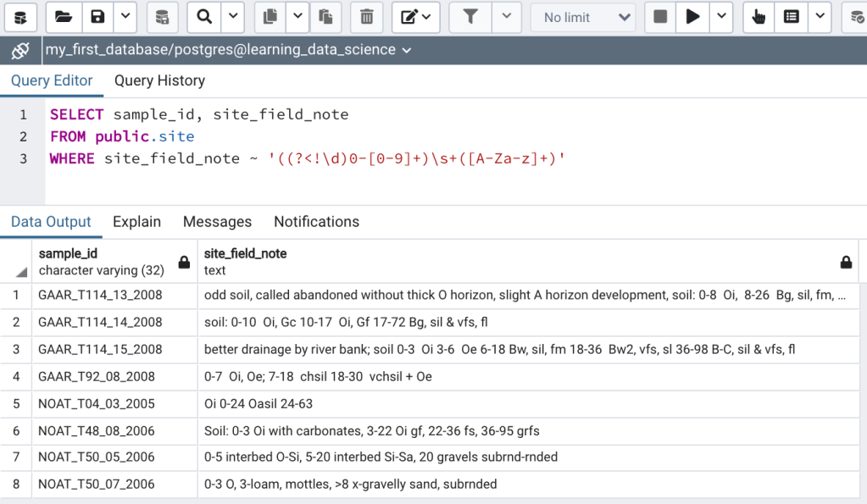Show the Explain tab
The width and height of the screenshot is (867, 504).
[136, 222]
